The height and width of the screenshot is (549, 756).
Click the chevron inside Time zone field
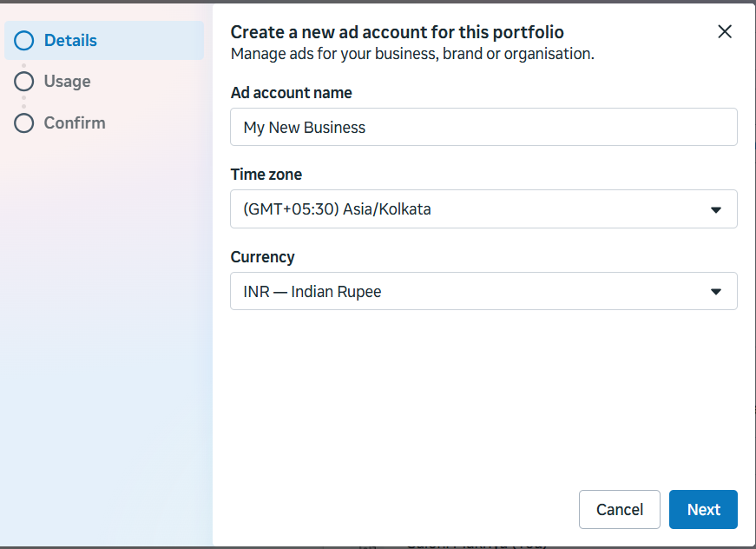[716, 208]
